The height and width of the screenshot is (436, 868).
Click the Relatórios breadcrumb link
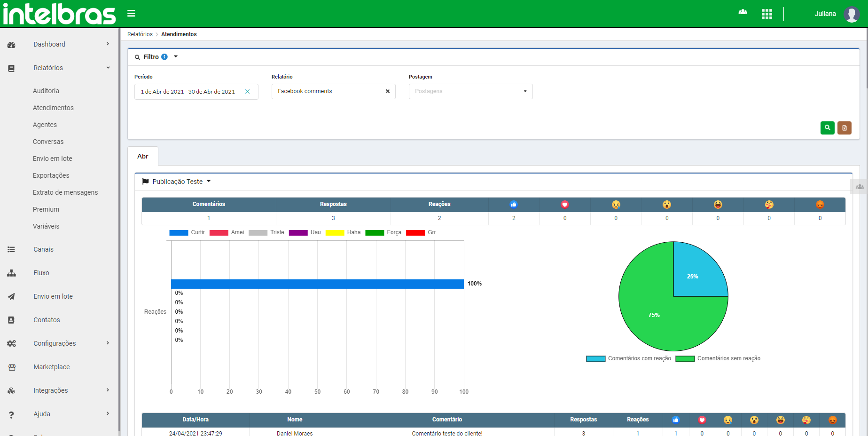coord(140,34)
